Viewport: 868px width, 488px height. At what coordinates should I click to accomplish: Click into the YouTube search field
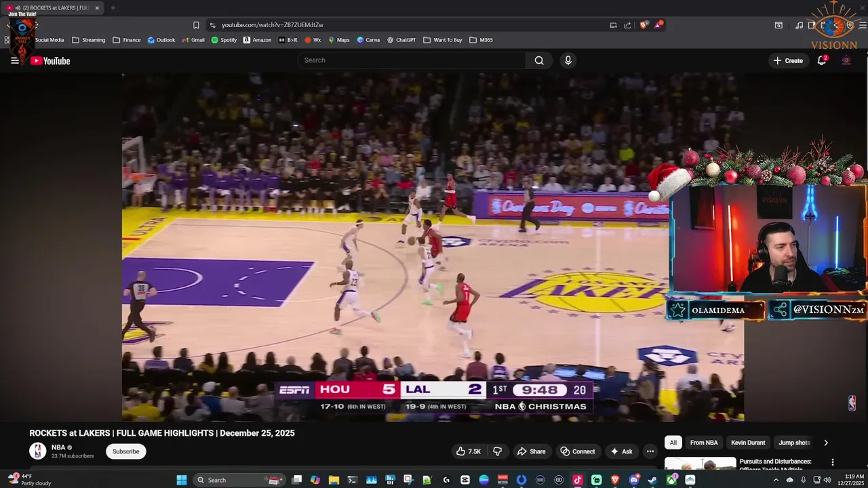[412, 60]
